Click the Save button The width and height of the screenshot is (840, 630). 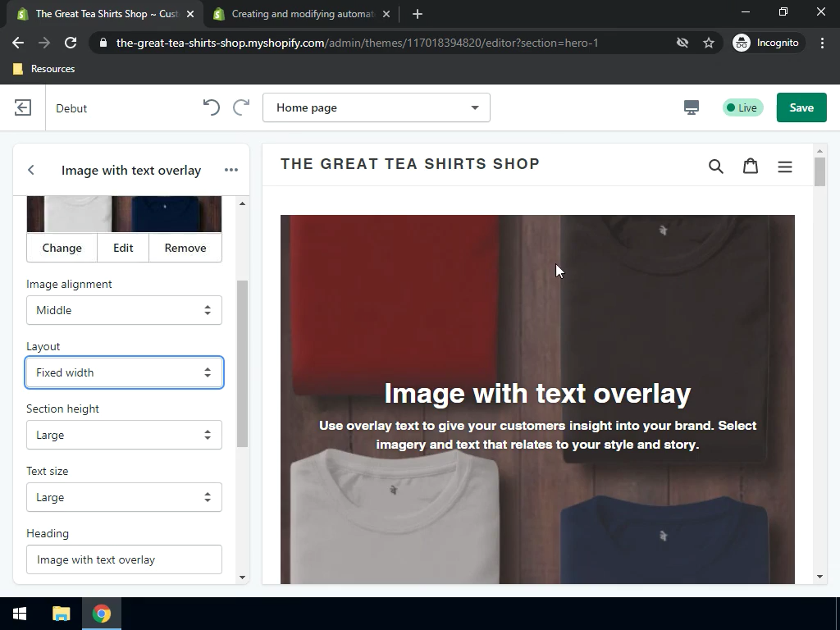pos(801,107)
